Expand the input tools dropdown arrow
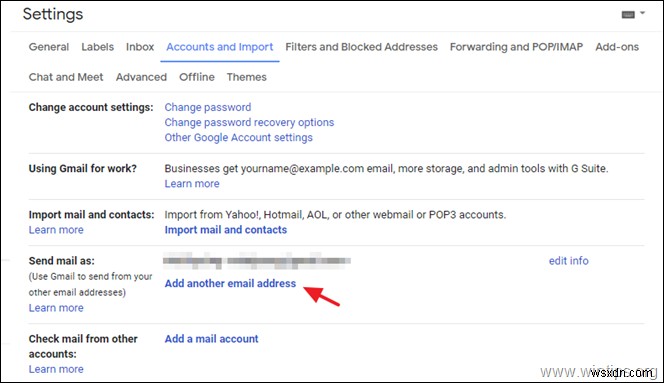The height and width of the screenshot is (383, 664). coord(642,13)
